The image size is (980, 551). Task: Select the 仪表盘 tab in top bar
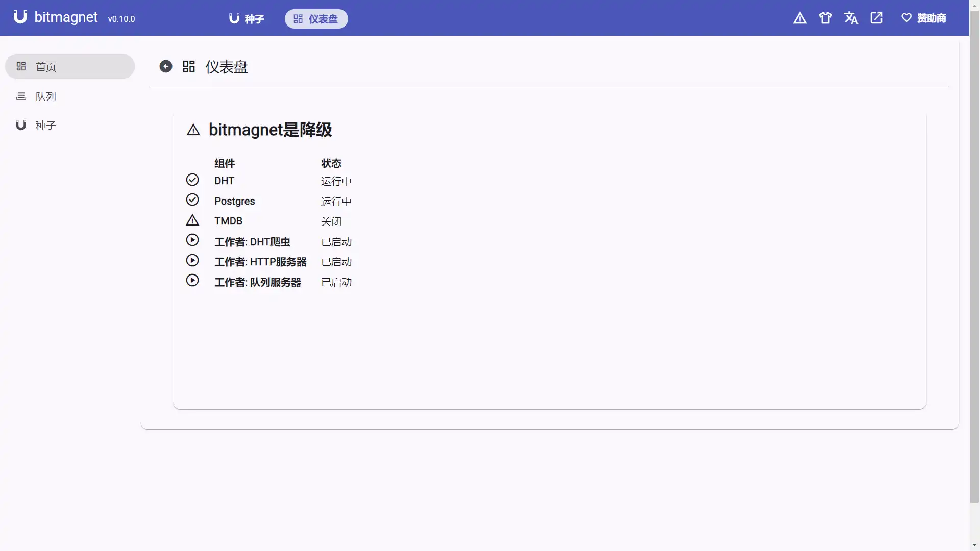point(316,19)
